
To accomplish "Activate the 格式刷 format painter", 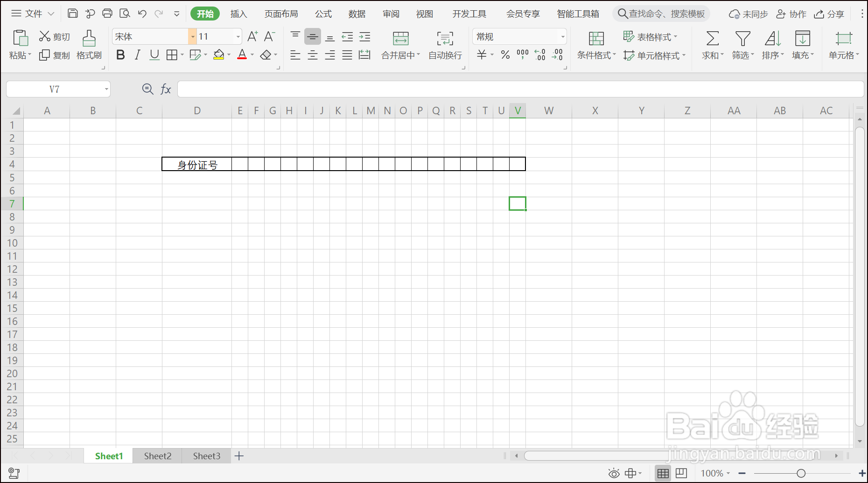I will [89, 45].
